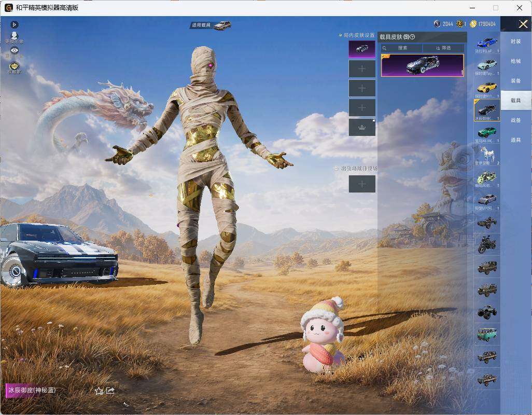Select the highlighted 冰辰御座 black car in list

487,110
